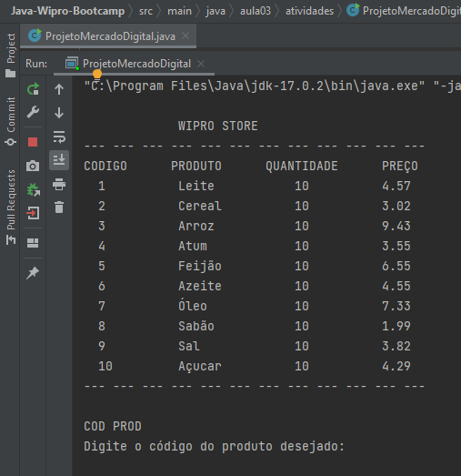Click the Açucar product name
461x476 pixels.
click(x=200, y=367)
